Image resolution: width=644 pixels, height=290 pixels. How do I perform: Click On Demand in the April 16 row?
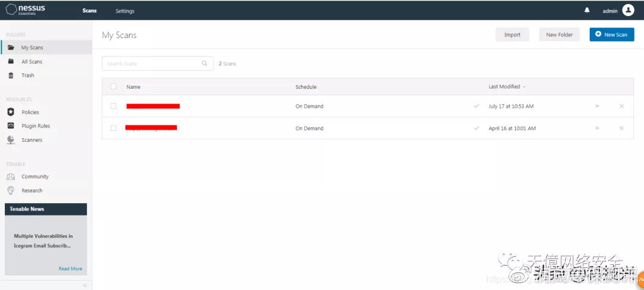(309, 129)
